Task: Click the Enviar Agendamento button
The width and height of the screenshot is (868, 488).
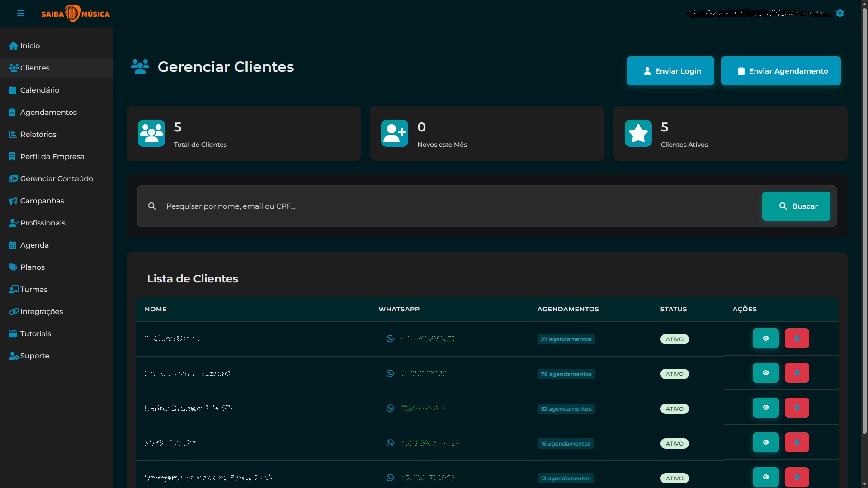Action: coord(781,71)
